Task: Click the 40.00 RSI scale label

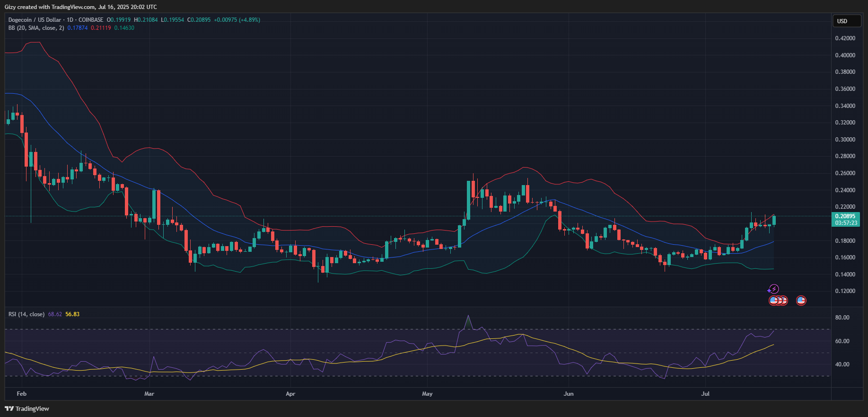Action: click(x=842, y=364)
